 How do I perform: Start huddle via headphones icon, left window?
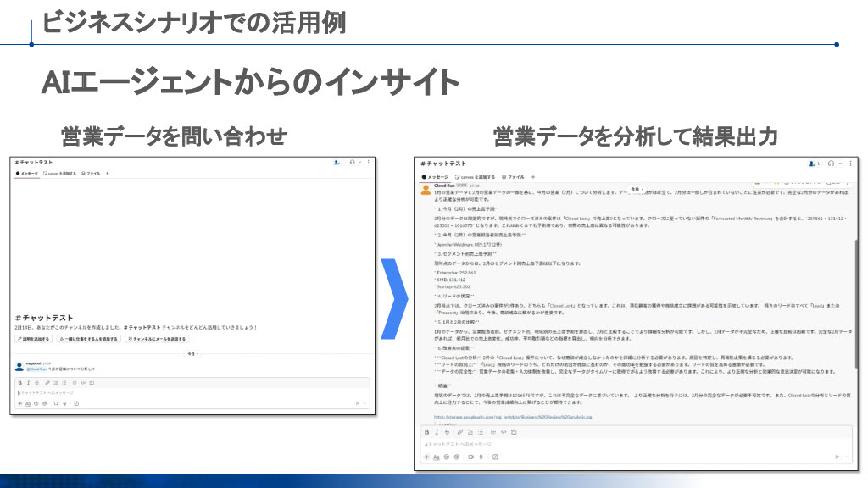pyautogui.click(x=352, y=162)
